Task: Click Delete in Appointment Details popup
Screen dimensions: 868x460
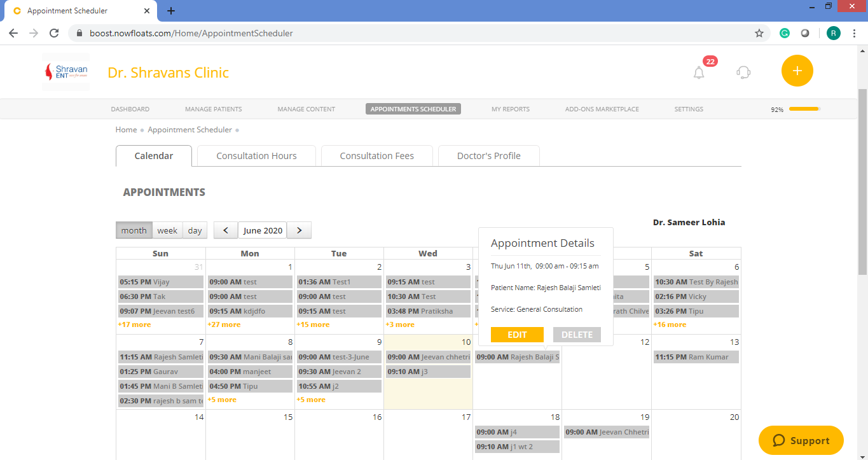Action: tap(577, 335)
